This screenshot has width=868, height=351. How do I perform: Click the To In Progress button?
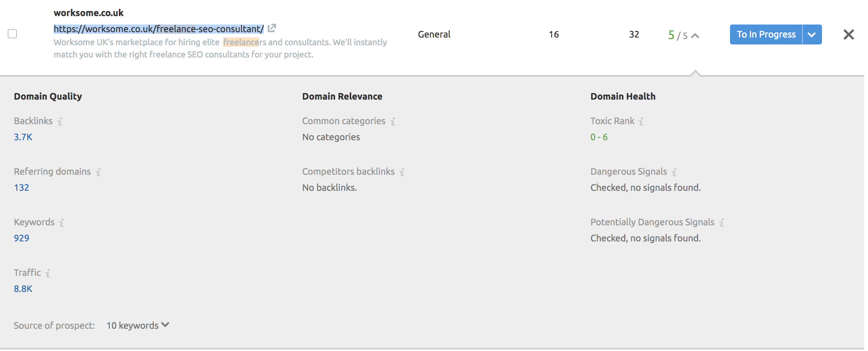(766, 34)
